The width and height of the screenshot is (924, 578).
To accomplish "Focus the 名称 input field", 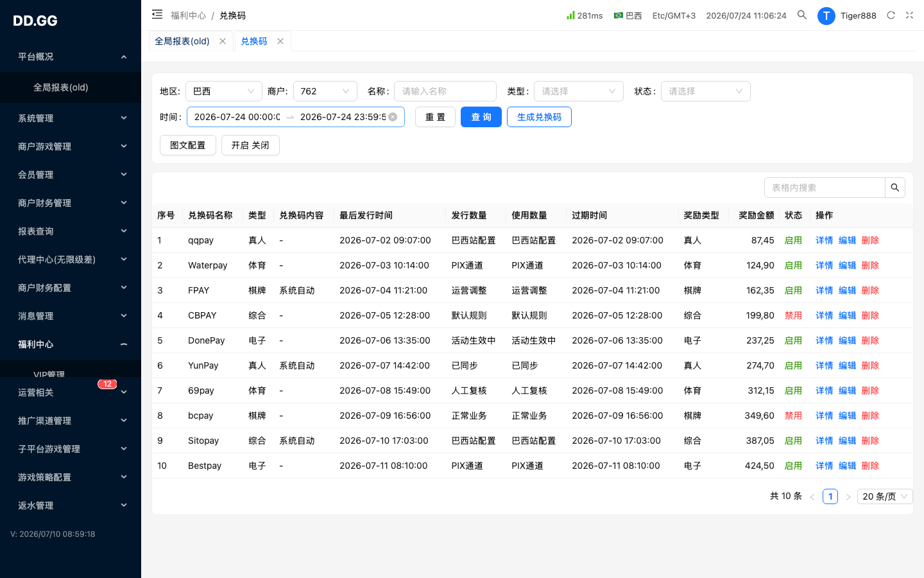I will [445, 91].
